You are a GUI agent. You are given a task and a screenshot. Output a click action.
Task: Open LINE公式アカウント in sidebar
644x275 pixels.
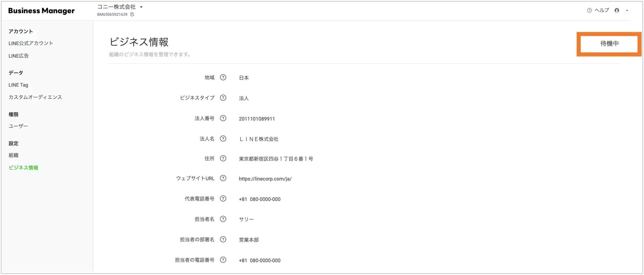click(31, 43)
